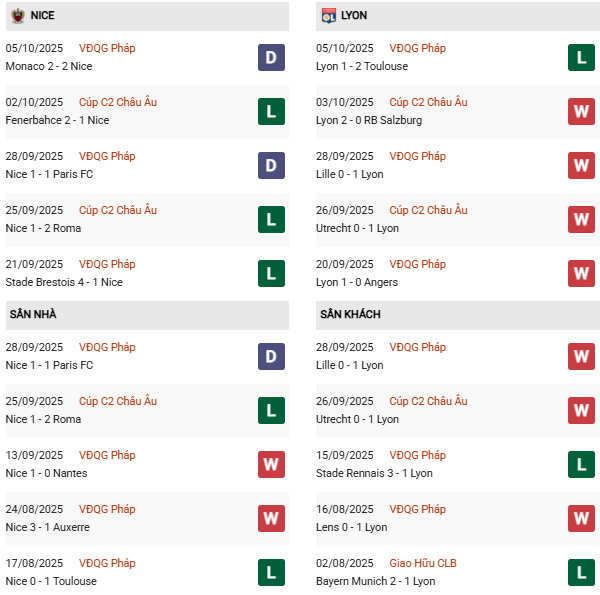Click the L badge for Fenerbahce 2 - 1 Nice
Viewport: 600px width, 595px height.
pyautogui.click(x=271, y=112)
